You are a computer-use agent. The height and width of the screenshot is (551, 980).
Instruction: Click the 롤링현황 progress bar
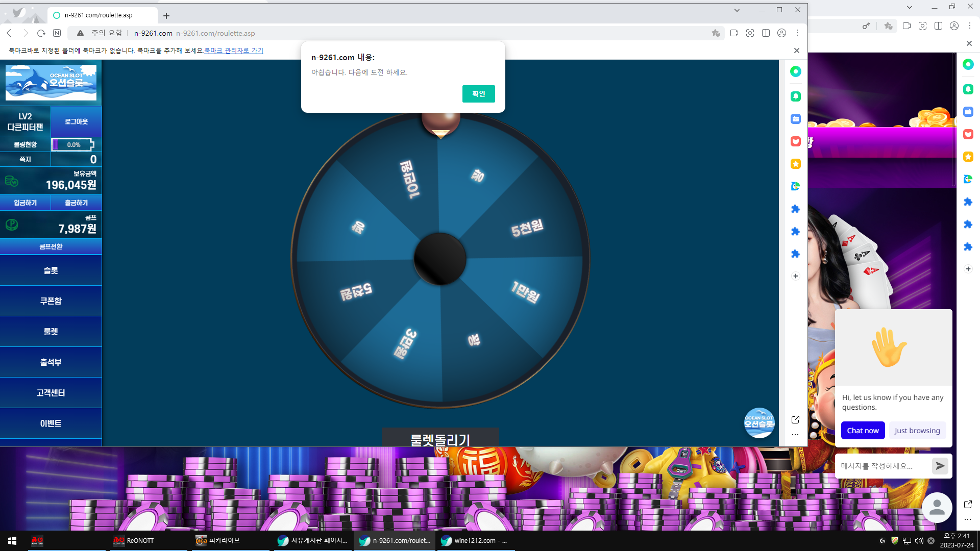click(x=73, y=145)
